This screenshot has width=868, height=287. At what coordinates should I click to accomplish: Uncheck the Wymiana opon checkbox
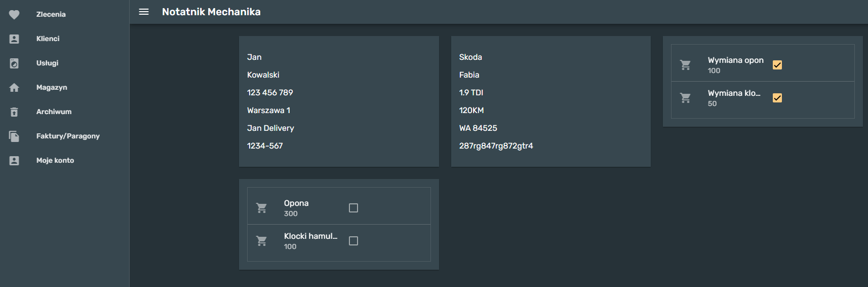point(777,65)
